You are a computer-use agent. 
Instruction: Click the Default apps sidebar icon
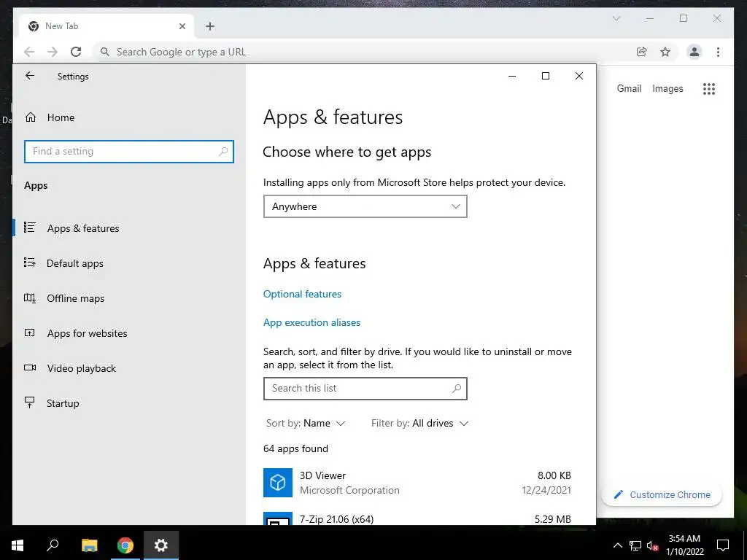tap(29, 262)
